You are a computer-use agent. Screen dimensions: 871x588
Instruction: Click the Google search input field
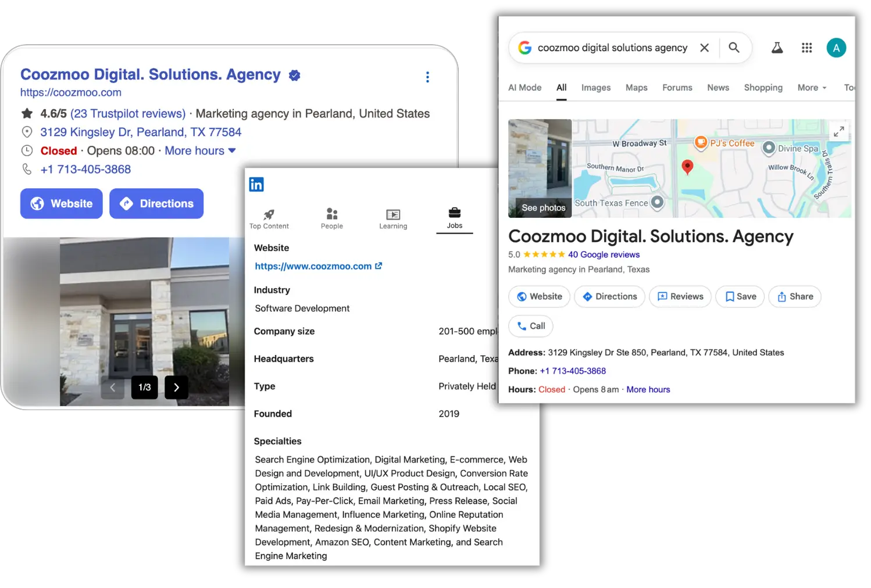point(612,48)
